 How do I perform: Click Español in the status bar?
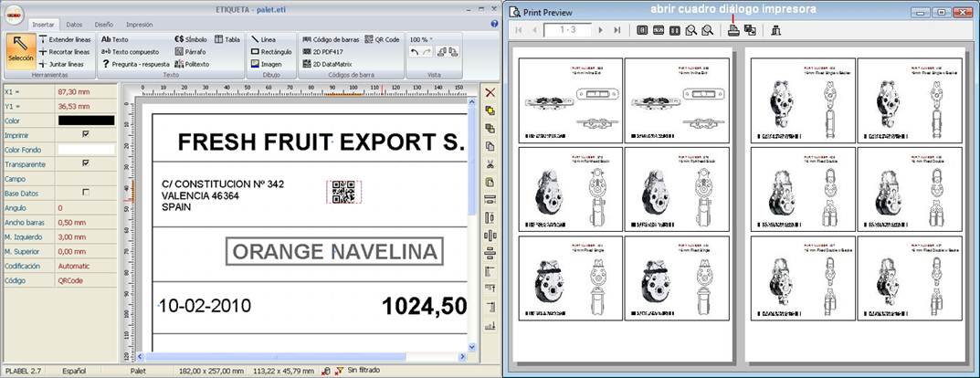pyautogui.click(x=74, y=371)
